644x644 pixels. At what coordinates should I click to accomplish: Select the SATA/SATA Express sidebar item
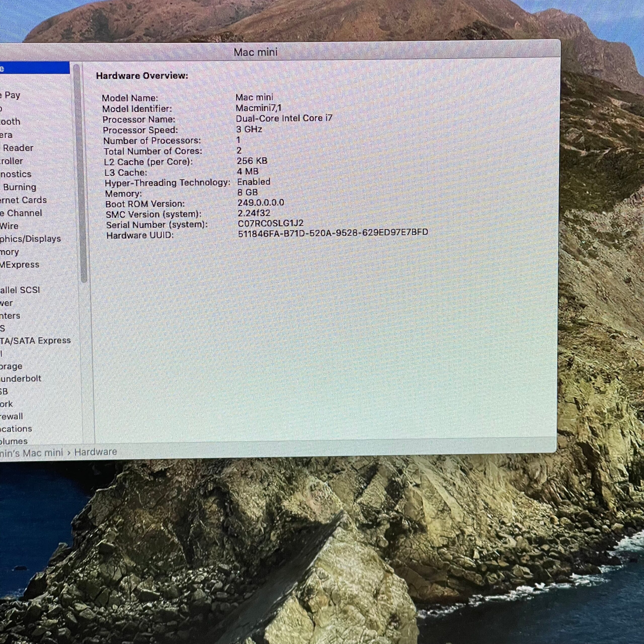[35, 341]
